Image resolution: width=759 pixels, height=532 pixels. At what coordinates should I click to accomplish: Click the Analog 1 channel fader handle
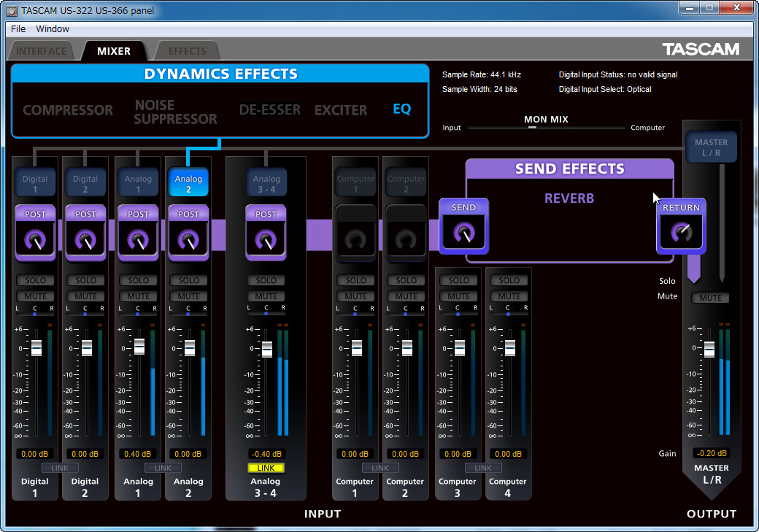point(139,347)
